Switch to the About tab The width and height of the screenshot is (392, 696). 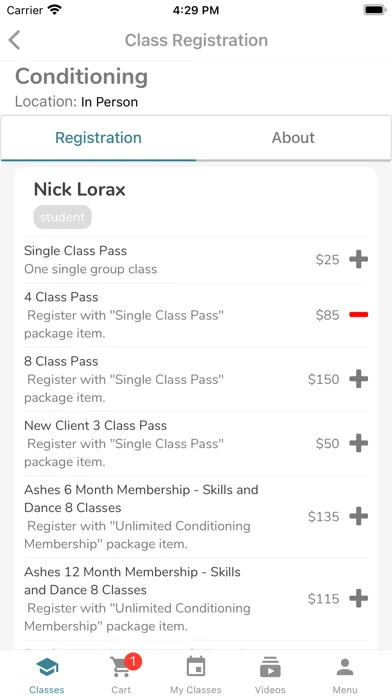click(x=293, y=138)
